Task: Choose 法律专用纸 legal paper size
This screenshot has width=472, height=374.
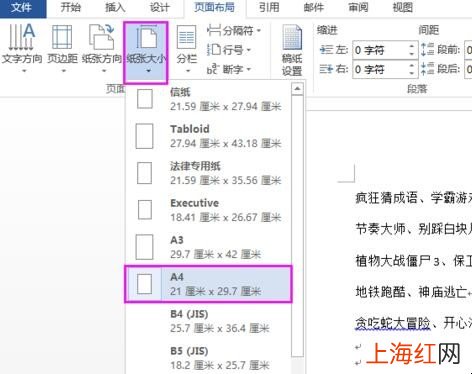Action: (x=208, y=173)
